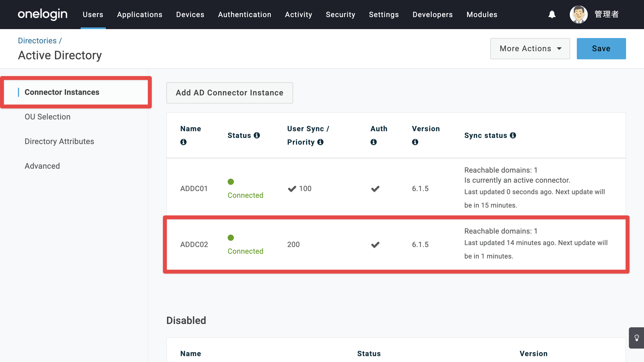Select the ADDC02 connector name
This screenshot has height=362, width=644.
pos(194,245)
